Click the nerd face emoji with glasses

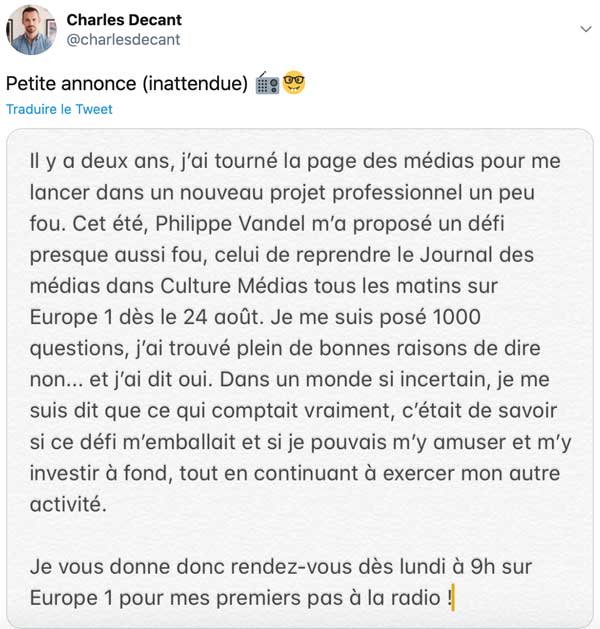click(294, 83)
